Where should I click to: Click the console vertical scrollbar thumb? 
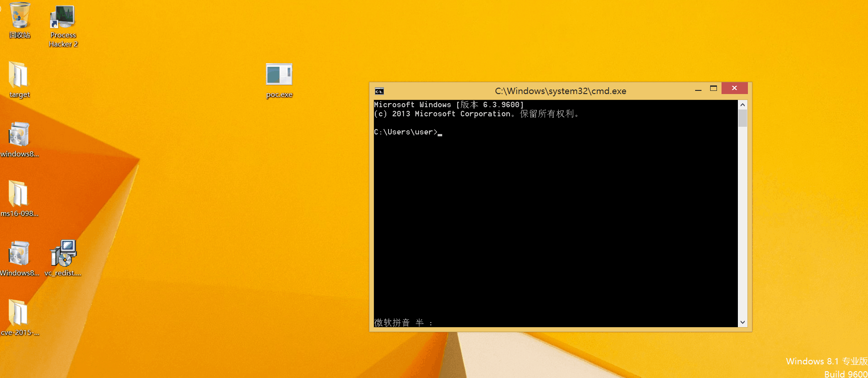coord(742,118)
